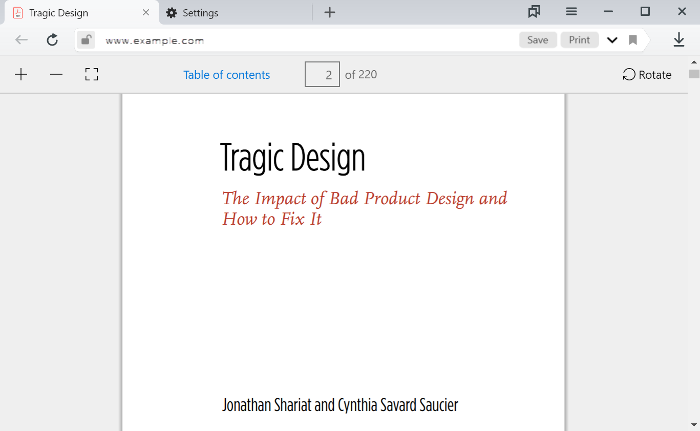The width and height of the screenshot is (700, 431).
Task: Click the vertical scrollbar thumb
Action: point(694,74)
